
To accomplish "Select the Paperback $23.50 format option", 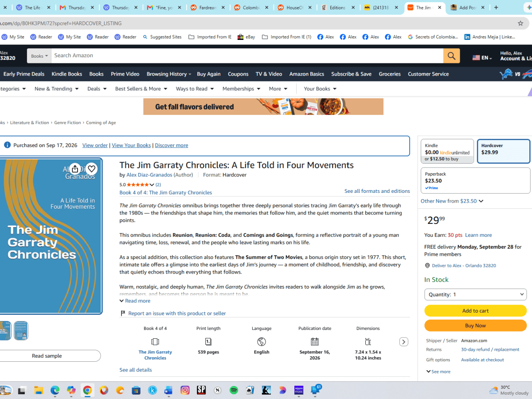I will [x=475, y=180].
